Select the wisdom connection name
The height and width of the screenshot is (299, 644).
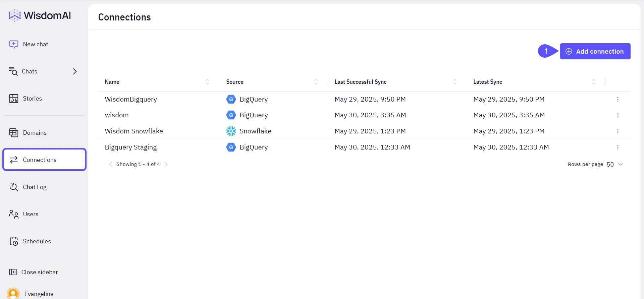point(117,115)
